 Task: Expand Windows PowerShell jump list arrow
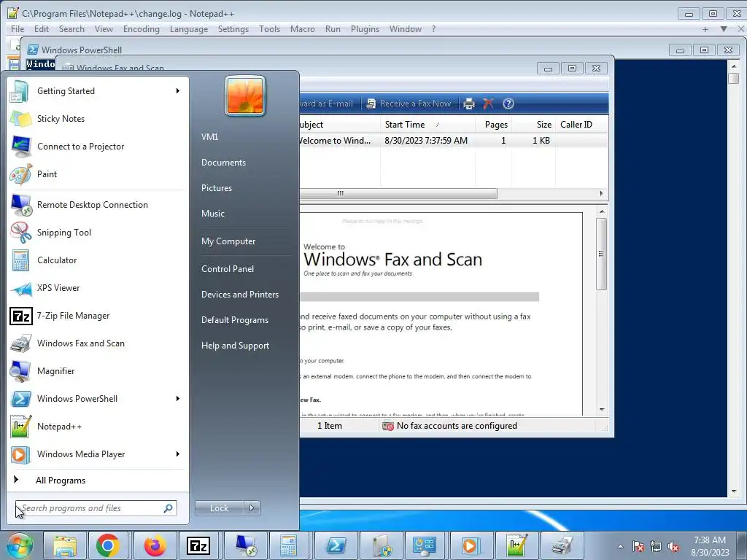point(178,399)
